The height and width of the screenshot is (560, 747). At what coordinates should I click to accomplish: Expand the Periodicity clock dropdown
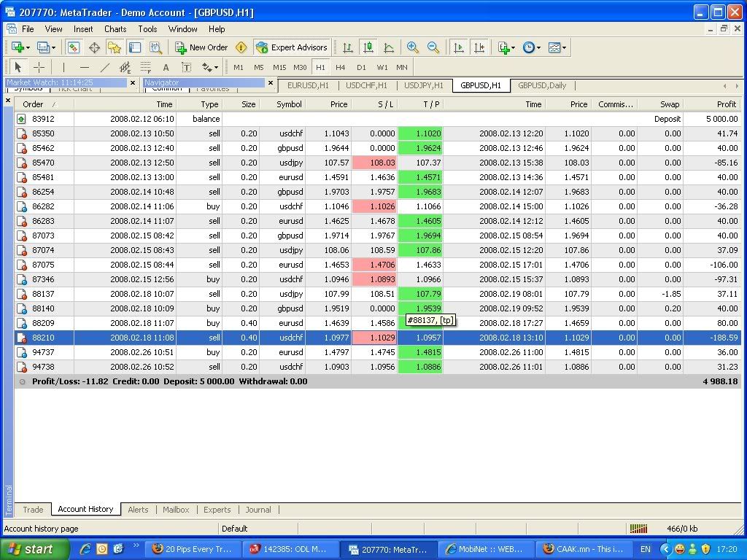[538, 47]
